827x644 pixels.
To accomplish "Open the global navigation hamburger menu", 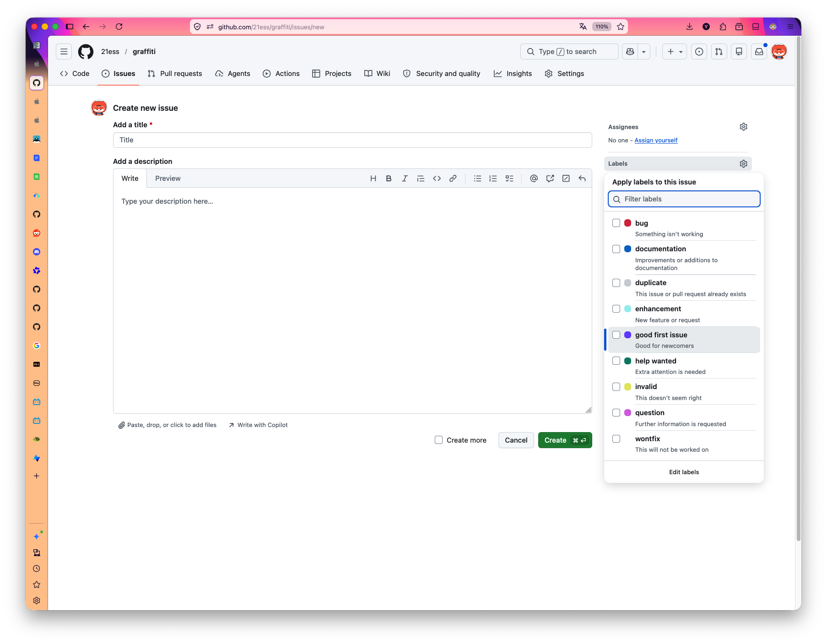I will 64,52.
